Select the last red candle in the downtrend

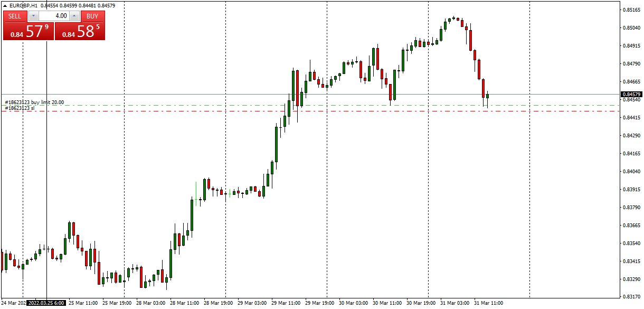[485, 87]
